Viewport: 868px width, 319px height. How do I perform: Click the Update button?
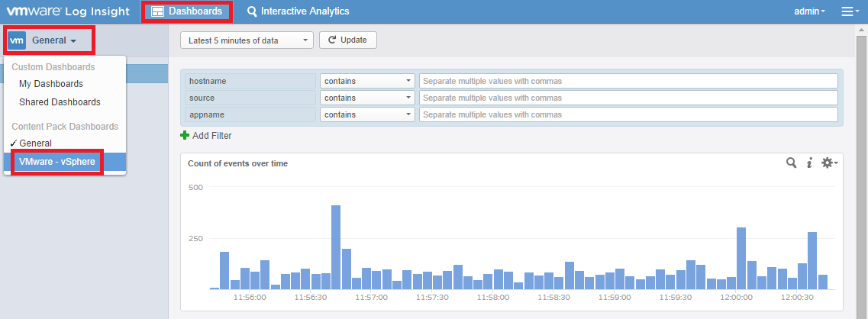[x=347, y=40]
